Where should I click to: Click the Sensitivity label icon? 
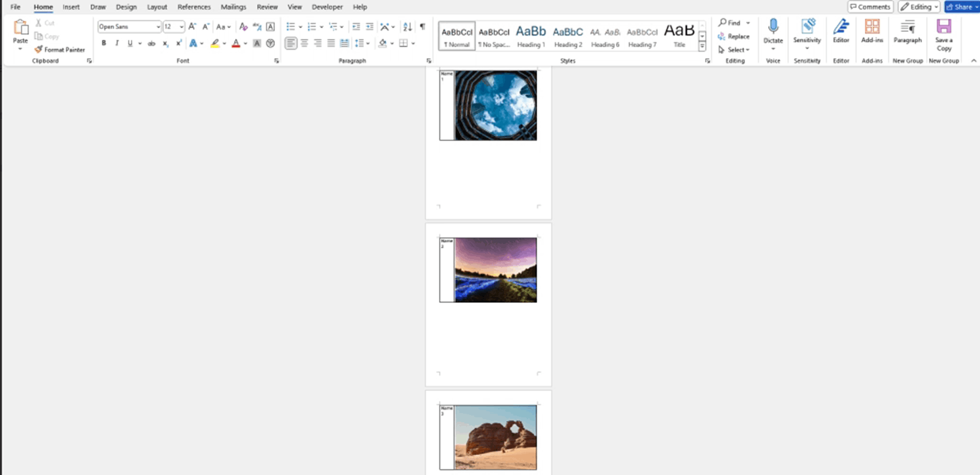[x=807, y=27]
